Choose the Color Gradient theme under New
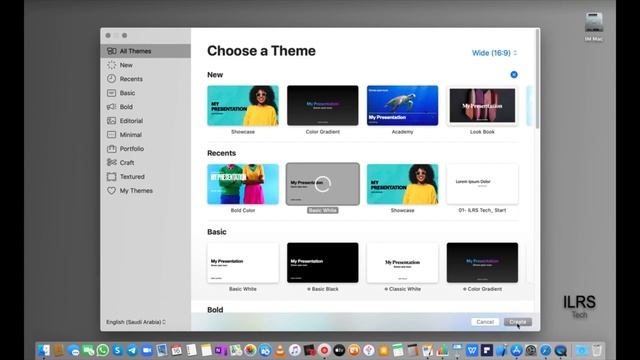This screenshot has height=360, width=640. 322,105
